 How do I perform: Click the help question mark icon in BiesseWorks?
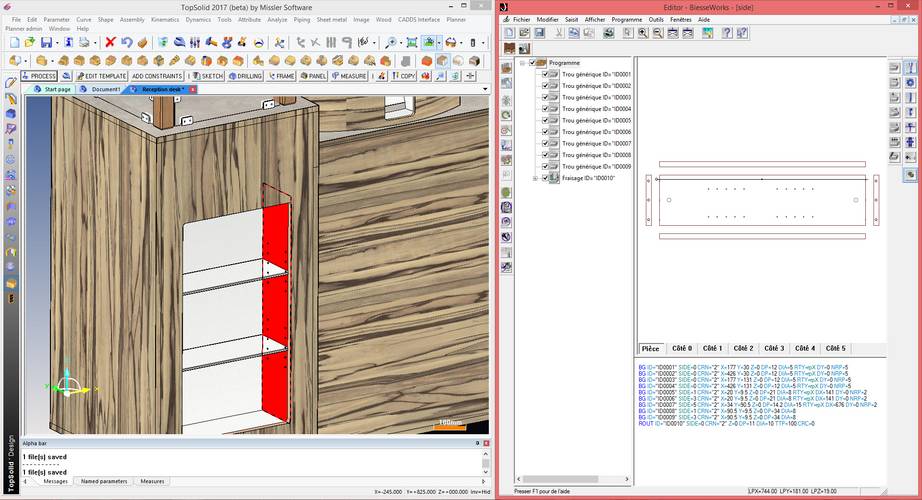pos(725,33)
